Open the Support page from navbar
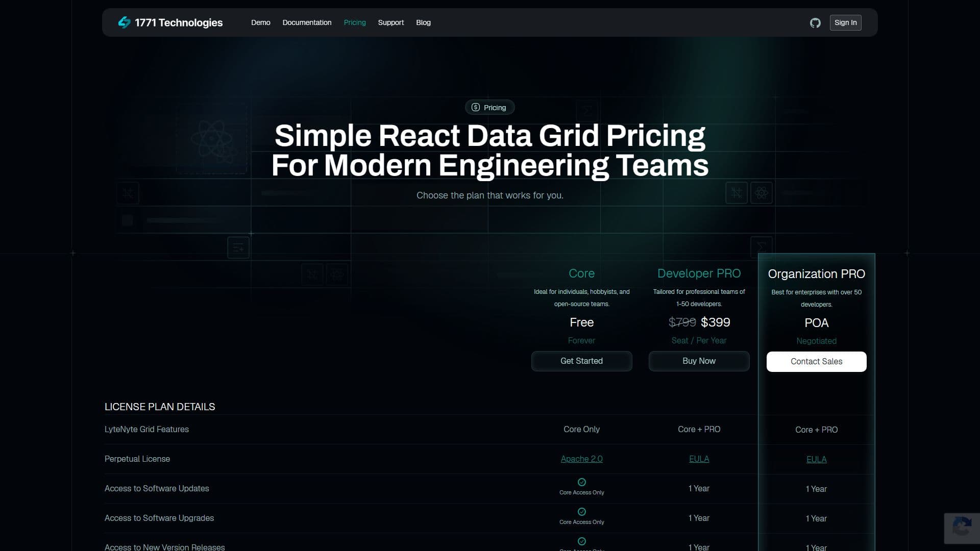 pyautogui.click(x=391, y=22)
